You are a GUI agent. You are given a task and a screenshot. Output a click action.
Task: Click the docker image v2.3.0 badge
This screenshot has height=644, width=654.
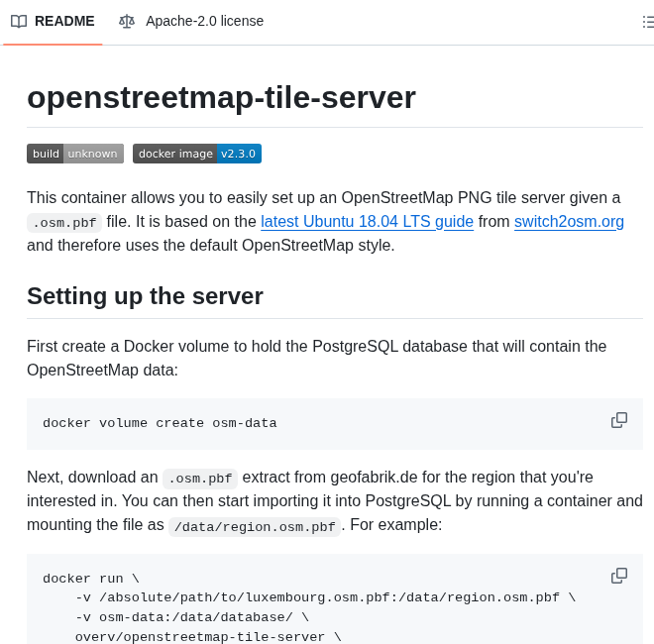[197, 154]
